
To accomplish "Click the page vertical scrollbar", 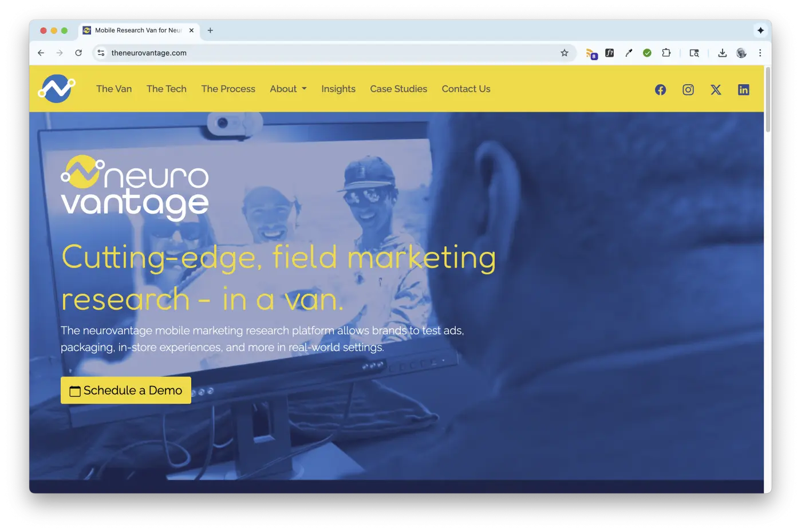I will coord(768,100).
